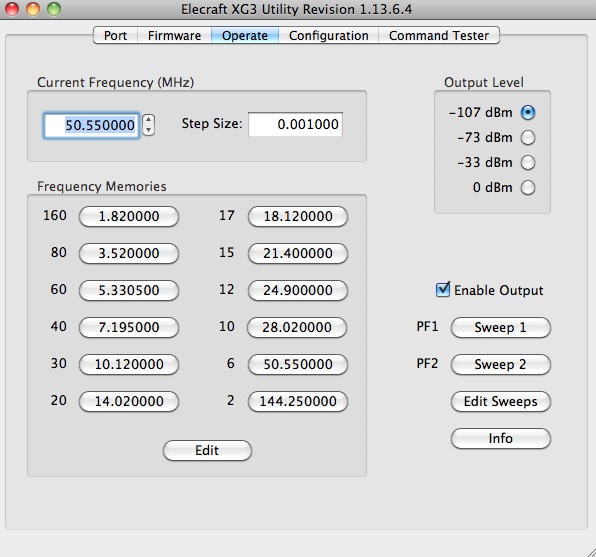
Task: Recall 12m memory 24.900000
Action: point(298,290)
